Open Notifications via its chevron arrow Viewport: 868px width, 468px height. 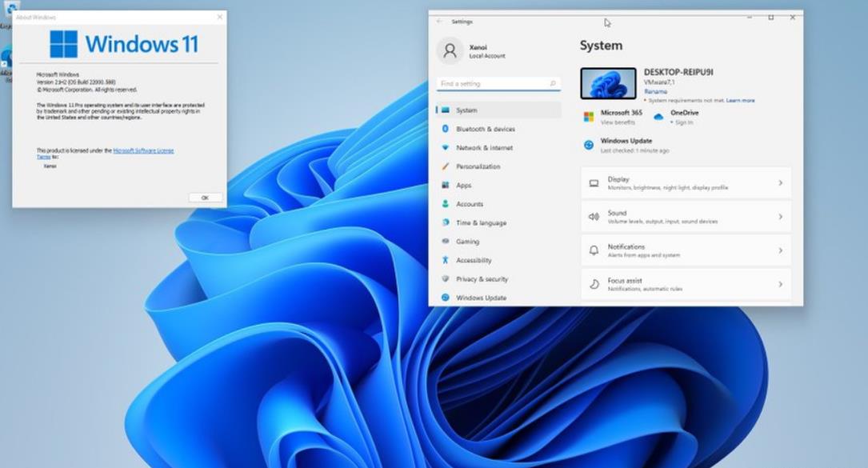(780, 250)
